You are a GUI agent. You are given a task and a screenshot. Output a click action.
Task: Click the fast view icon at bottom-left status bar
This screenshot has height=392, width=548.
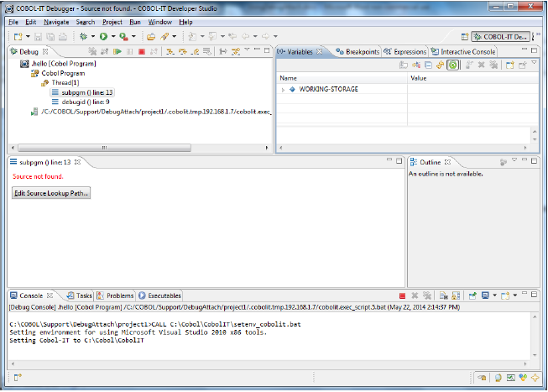pyautogui.click(x=18, y=378)
